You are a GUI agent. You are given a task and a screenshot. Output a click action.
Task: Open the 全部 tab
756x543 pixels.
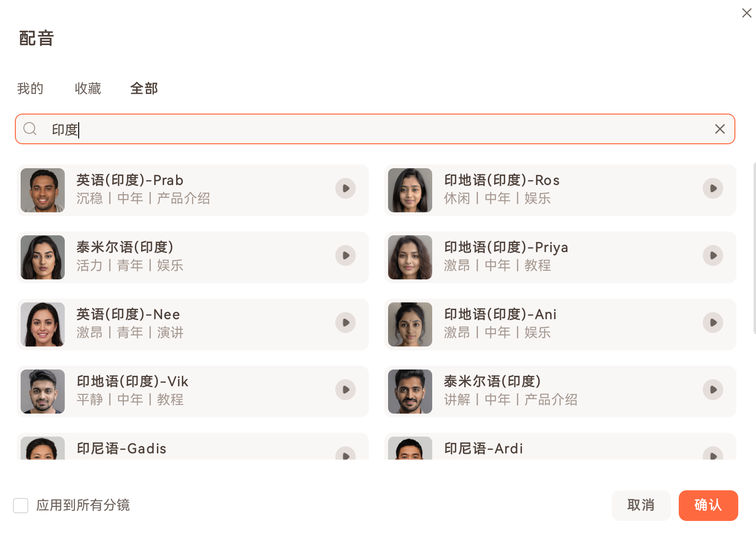click(144, 89)
